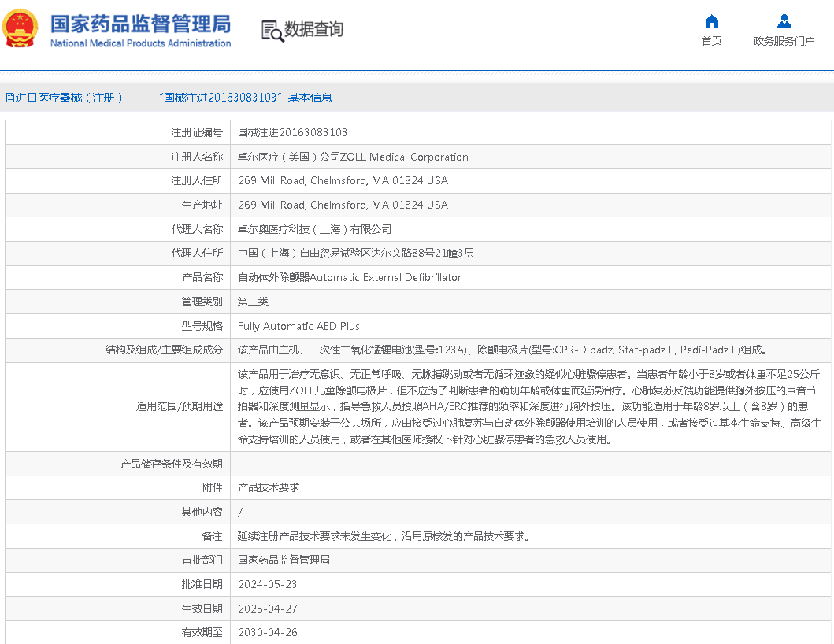Select registration number 国械注进20163083103 in table

pyautogui.click(x=292, y=133)
